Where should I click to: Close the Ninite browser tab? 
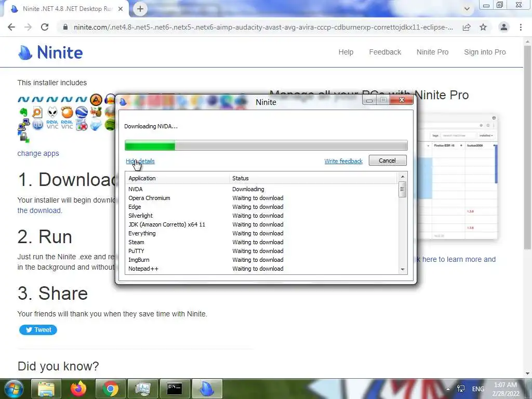(121, 9)
